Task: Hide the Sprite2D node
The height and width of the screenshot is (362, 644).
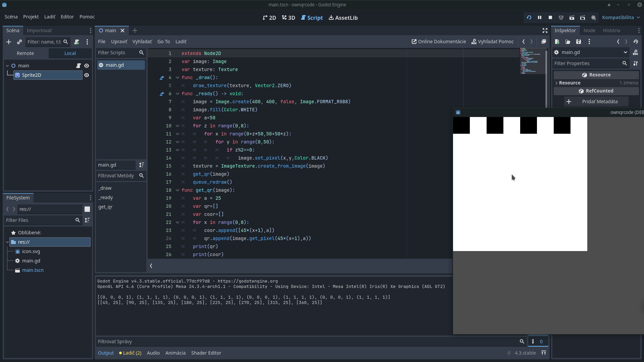Action: [x=87, y=75]
